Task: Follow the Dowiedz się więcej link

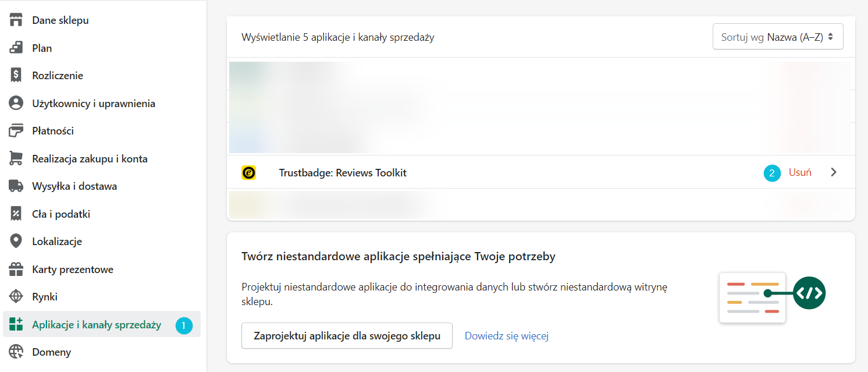Action: click(507, 336)
